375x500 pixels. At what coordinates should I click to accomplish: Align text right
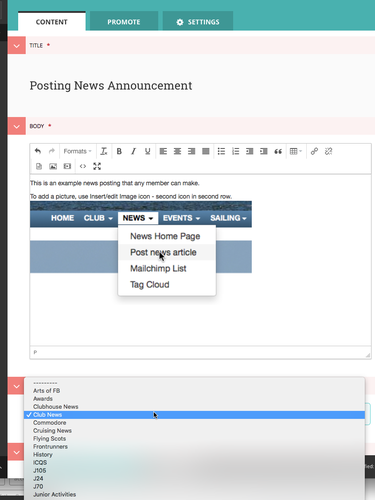tap(191, 151)
